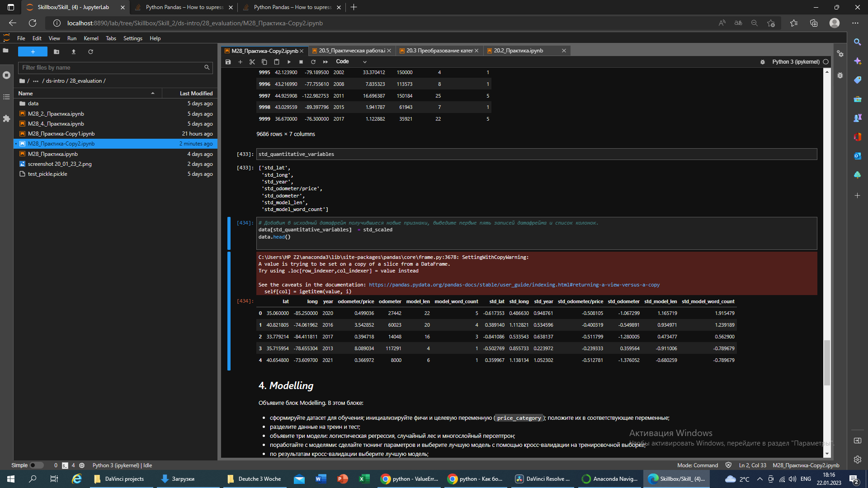The height and width of the screenshot is (488, 868).
Task: Run the selected cell
Action: click(x=289, y=62)
